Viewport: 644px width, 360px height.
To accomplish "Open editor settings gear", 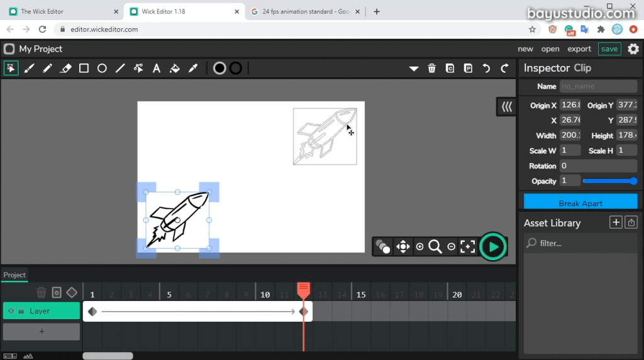I will (633, 49).
